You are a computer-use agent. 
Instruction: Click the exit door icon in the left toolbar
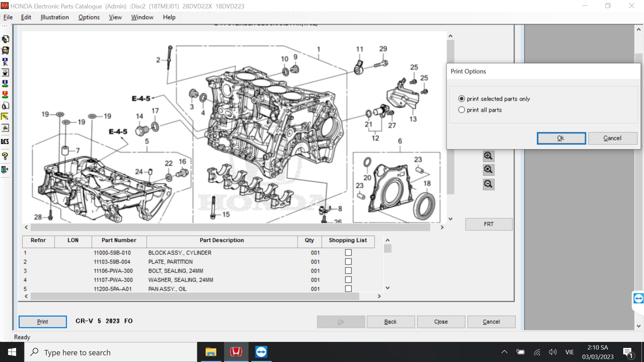[5, 170]
